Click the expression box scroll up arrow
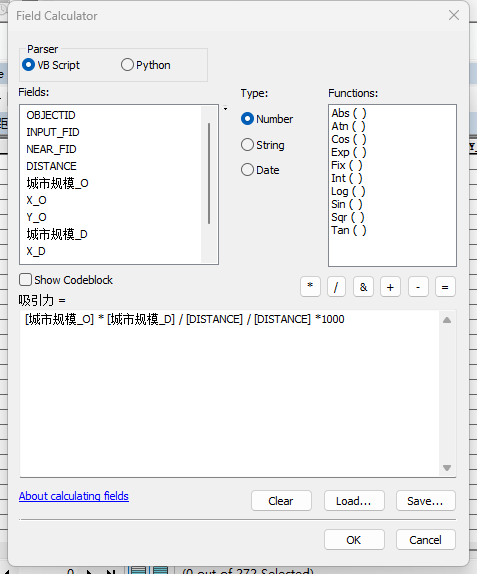Screen dimensions: 477x574 point(447,320)
